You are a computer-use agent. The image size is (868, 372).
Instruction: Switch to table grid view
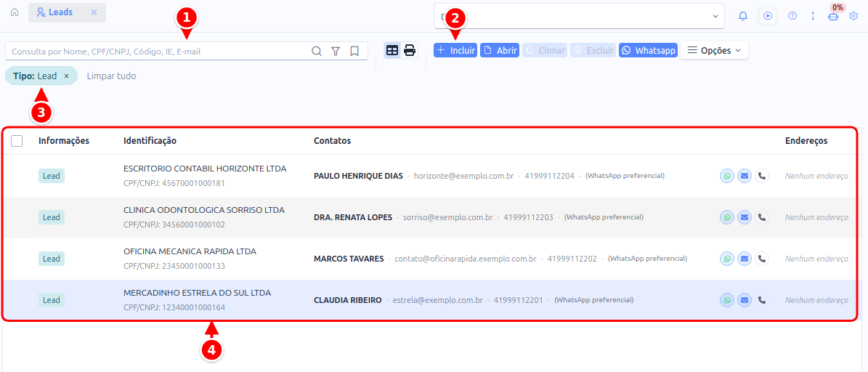point(392,50)
